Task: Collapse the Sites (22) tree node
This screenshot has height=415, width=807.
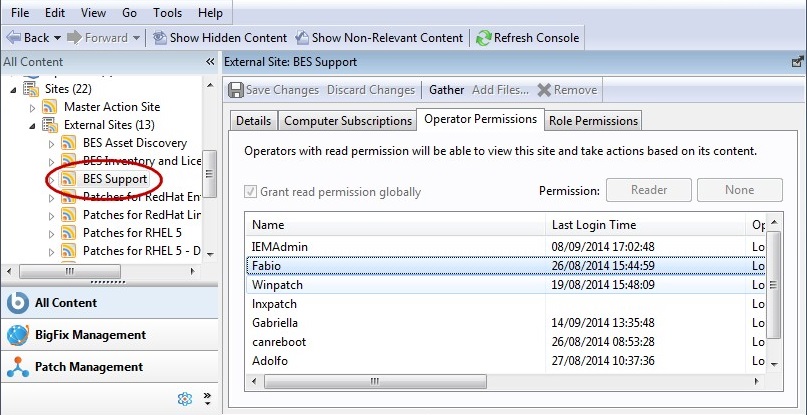Action: coord(13,90)
